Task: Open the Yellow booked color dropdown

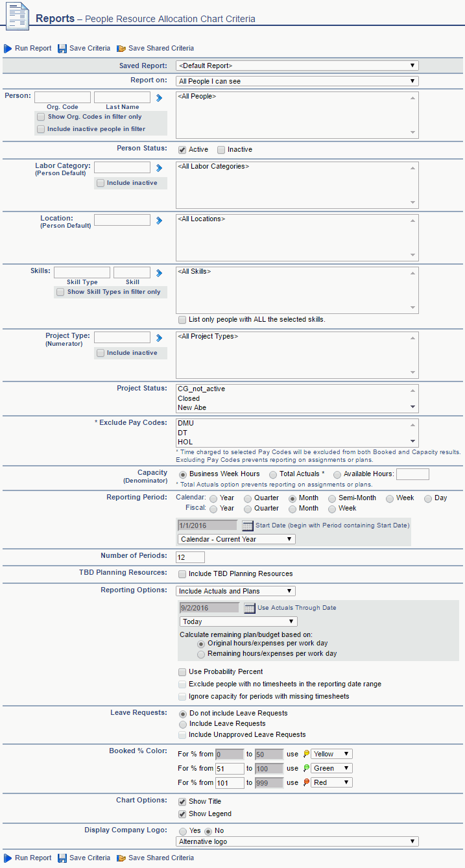Action: tap(331, 754)
